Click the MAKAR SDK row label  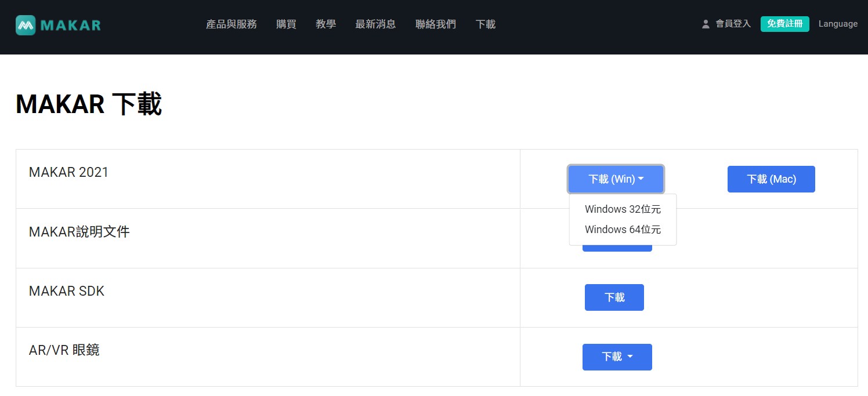click(x=66, y=291)
